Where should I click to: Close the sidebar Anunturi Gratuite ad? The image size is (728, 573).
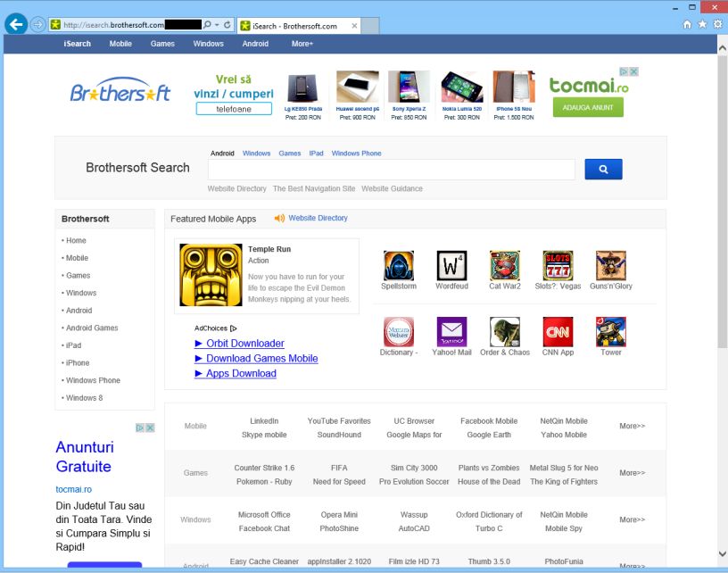(150, 428)
